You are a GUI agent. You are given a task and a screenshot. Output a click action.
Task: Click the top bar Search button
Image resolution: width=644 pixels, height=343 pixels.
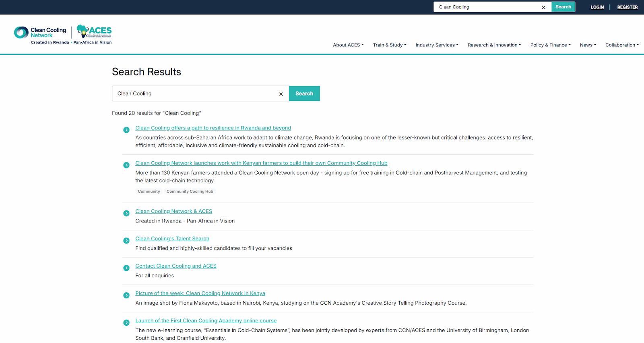click(563, 7)
